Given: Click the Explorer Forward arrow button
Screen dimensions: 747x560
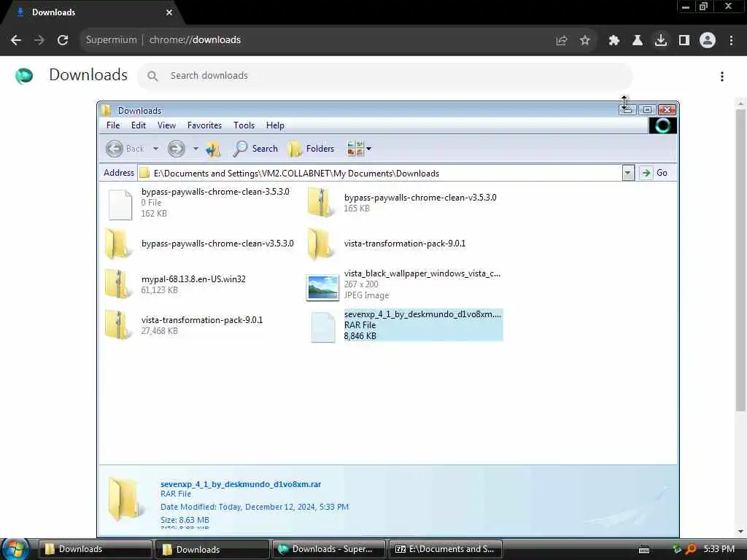Looking at the screenshot, I should [177, 149].
